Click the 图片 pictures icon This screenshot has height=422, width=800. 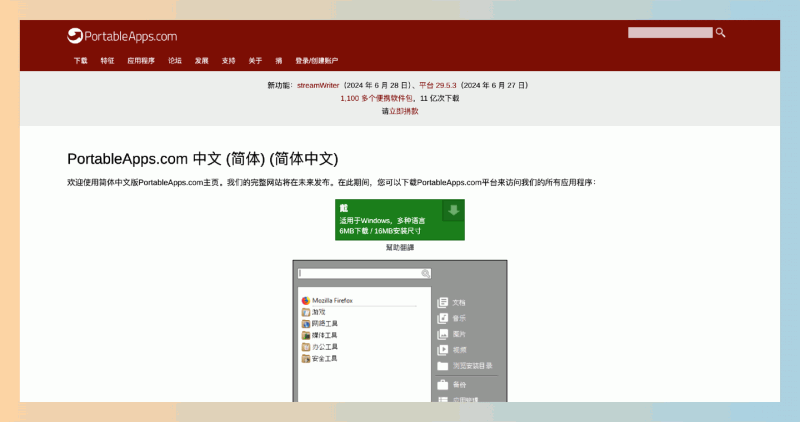coord(442,334)
